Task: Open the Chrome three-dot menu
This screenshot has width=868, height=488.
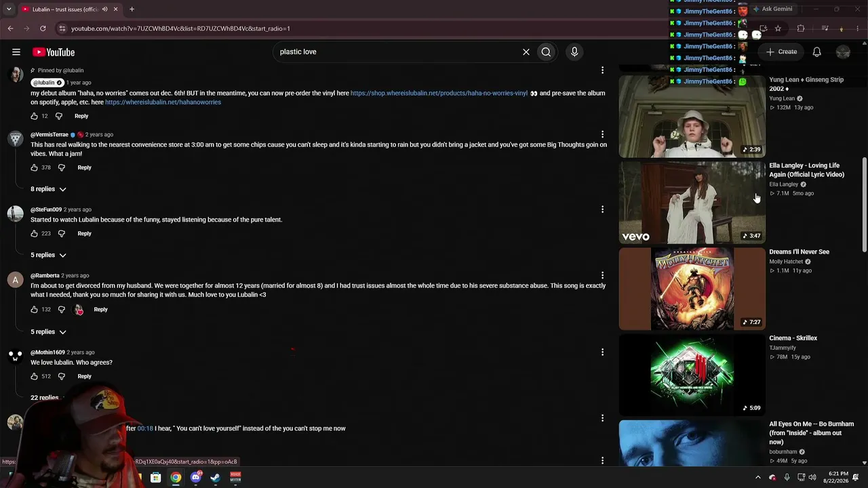Action: [859, 28]
